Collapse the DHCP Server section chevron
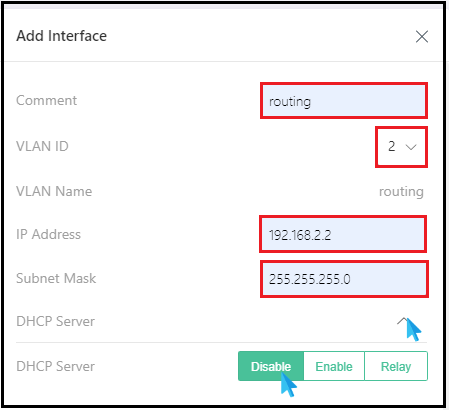This screenshot has height=410, width=449. click(x=403, y=321)
